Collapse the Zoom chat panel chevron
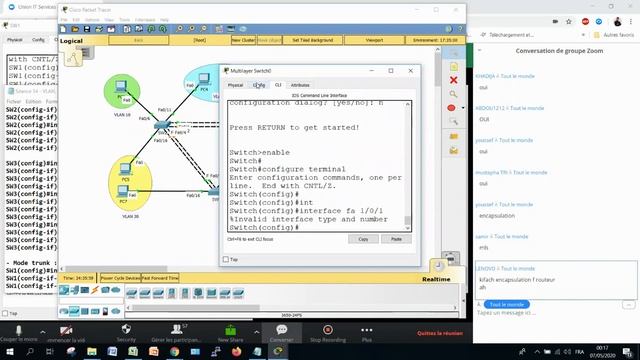The image size is (640, 360). click(x=480, y=50)
